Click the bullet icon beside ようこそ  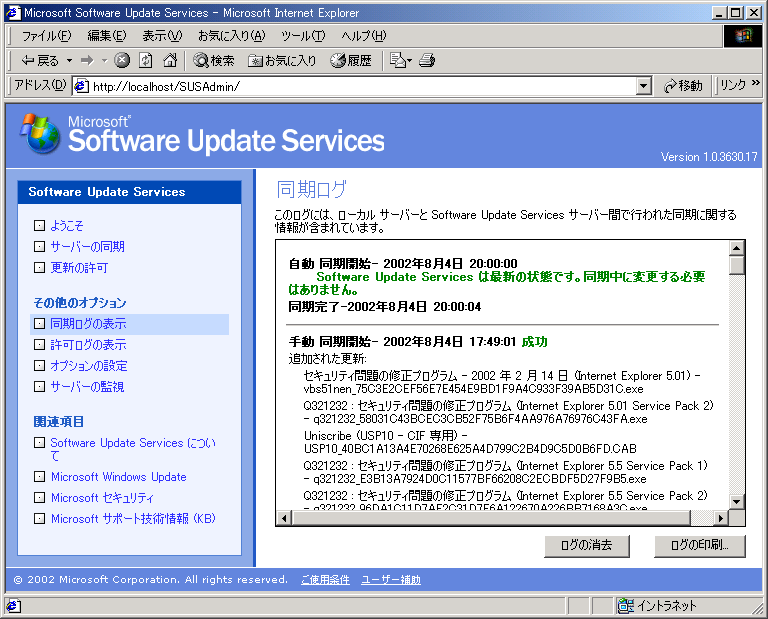(39, 226)
